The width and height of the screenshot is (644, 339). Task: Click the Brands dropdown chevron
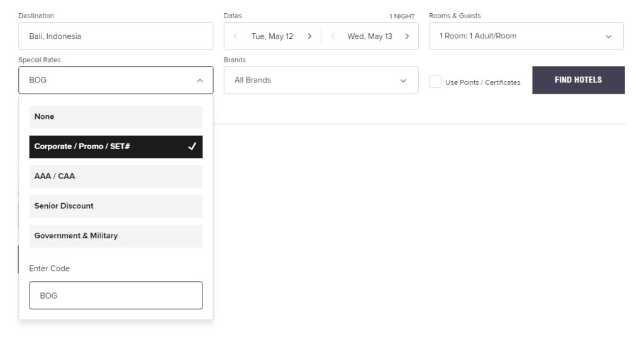tap(403, 81)
